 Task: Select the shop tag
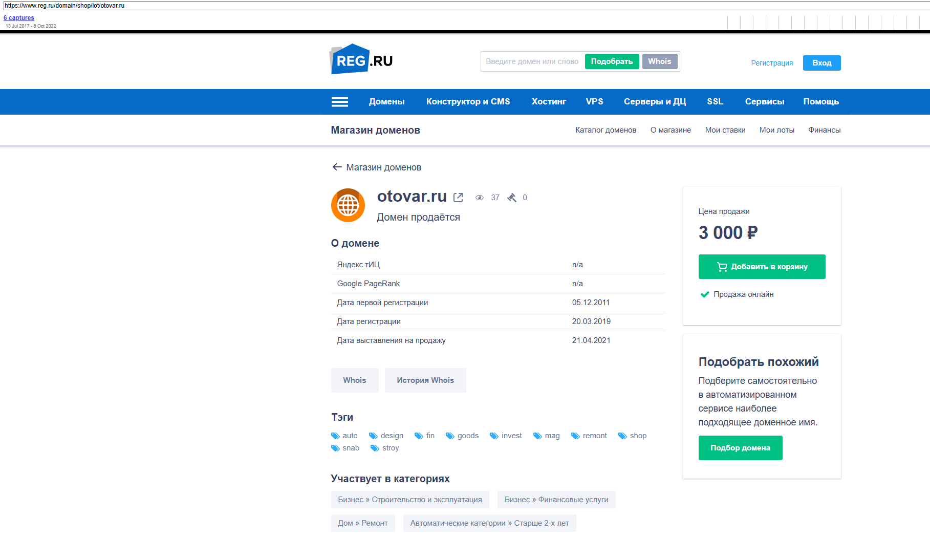(x=638, y=436)
